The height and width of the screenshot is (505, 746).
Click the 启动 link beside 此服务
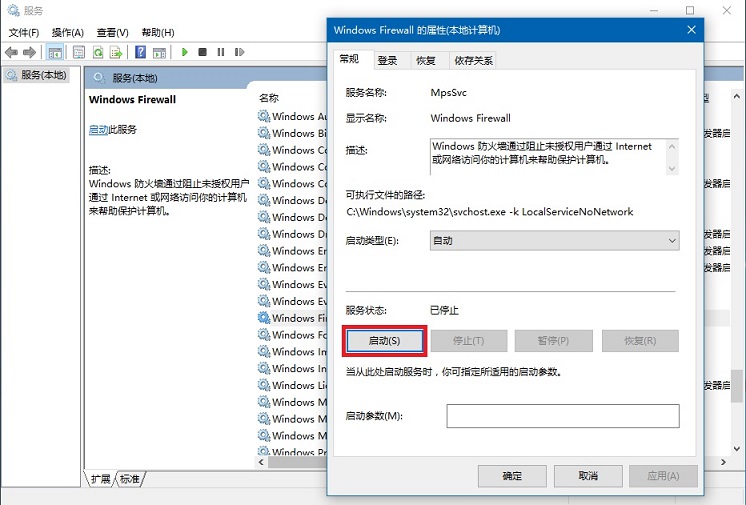pos(98,130)
